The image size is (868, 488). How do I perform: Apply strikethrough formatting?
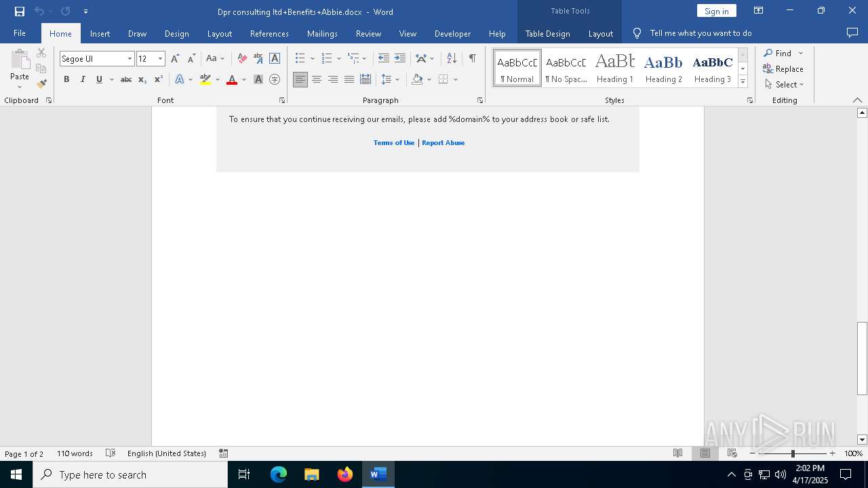coord(125,79)
